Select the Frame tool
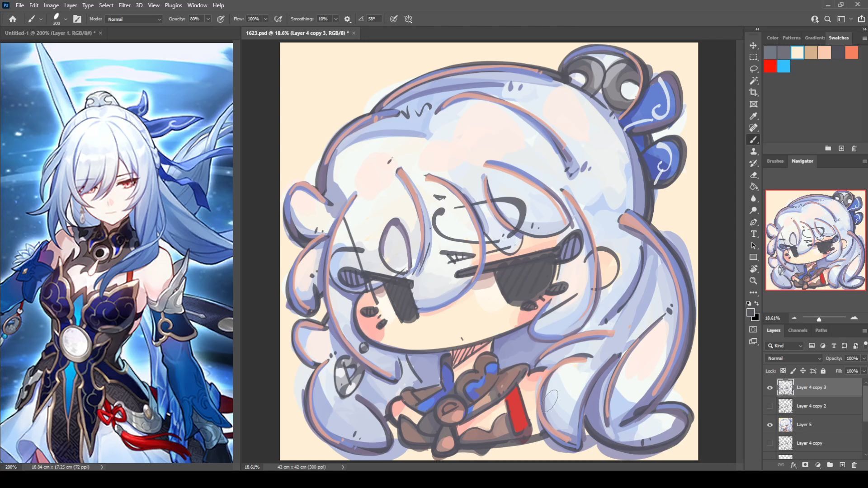The image size is (868, 488). pos(753,104)
